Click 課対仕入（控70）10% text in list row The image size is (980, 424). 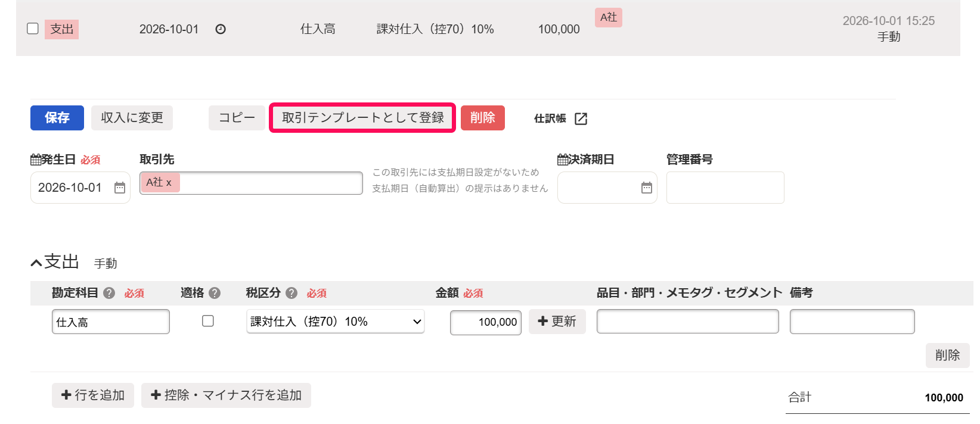[435, 29]
